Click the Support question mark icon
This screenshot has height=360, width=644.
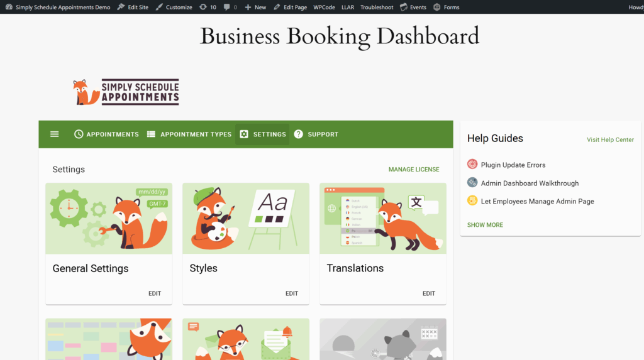299,134
